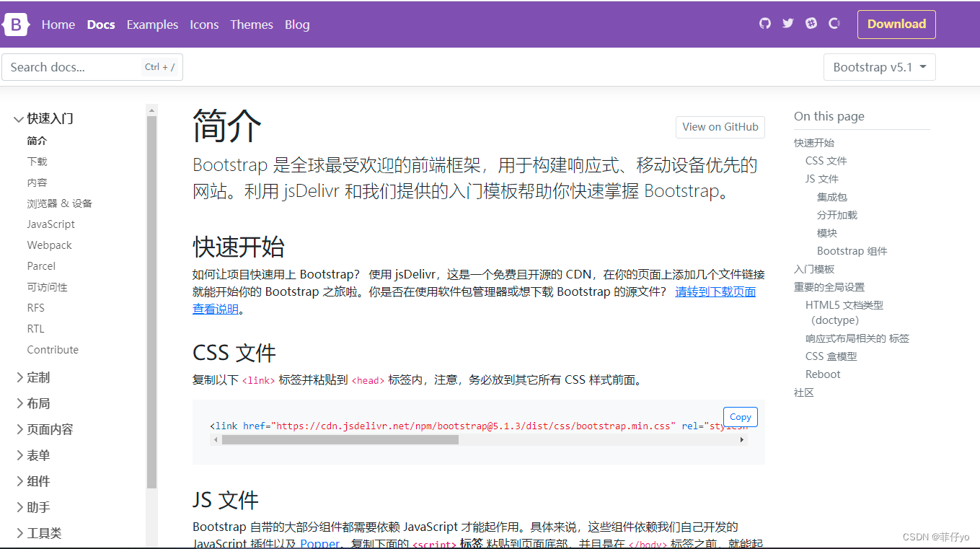
Task: Jump to 模块 in On this page
Action: coord(827,233)
